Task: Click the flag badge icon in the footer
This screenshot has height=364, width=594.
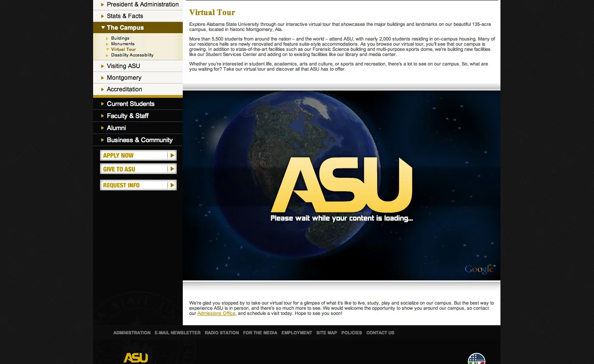Action: tap(477, 358)
